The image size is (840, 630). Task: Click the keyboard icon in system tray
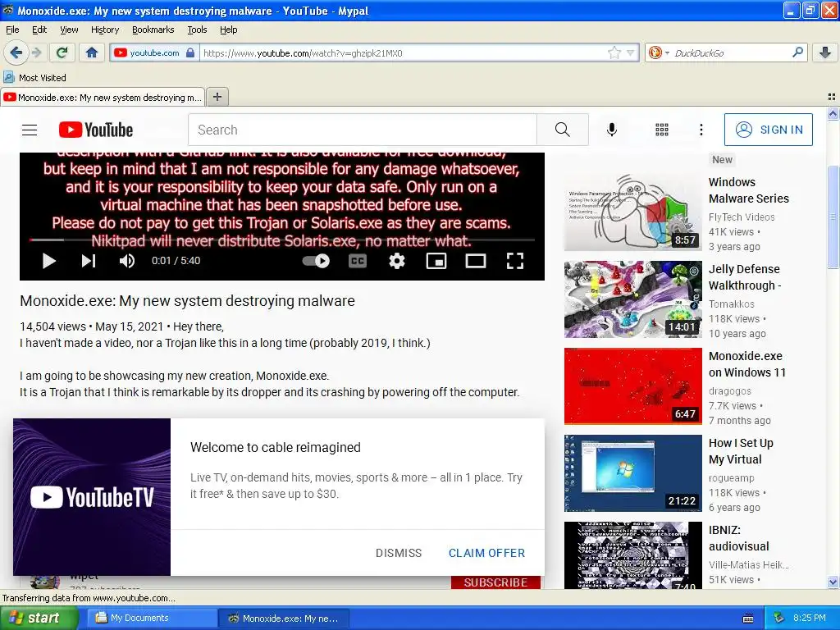tap(748, 619)
